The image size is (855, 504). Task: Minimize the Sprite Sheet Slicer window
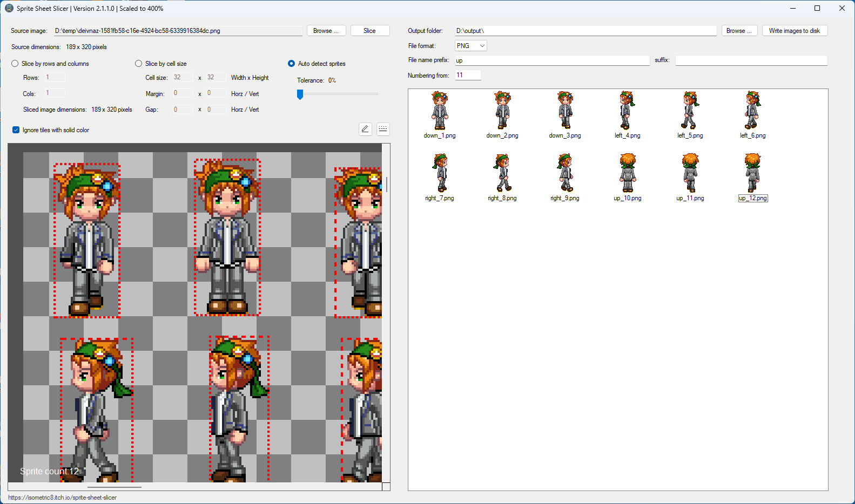(x=793, y=8)
